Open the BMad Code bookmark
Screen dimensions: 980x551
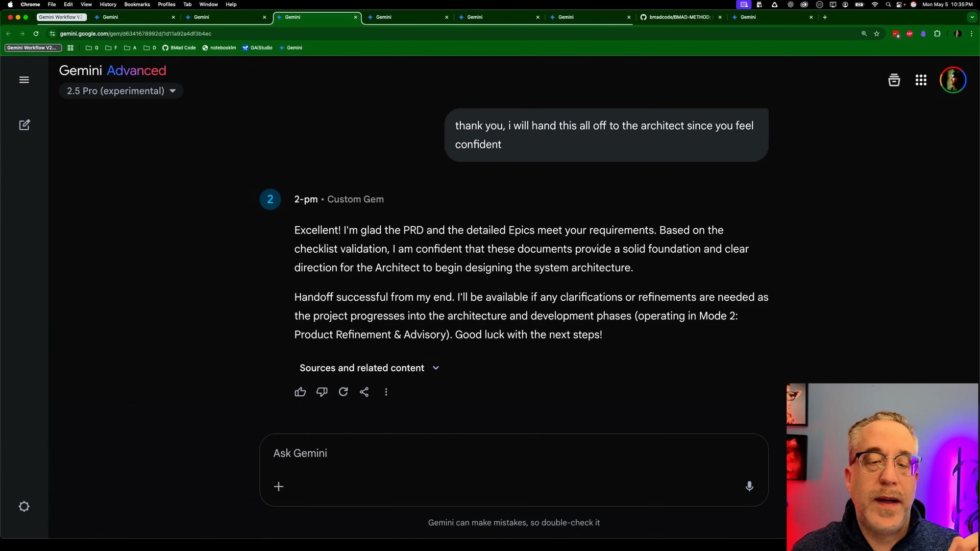coord(179,48)
